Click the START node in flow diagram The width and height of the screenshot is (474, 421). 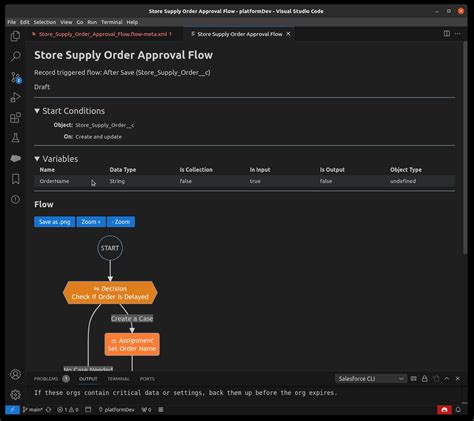coord(110,248)
